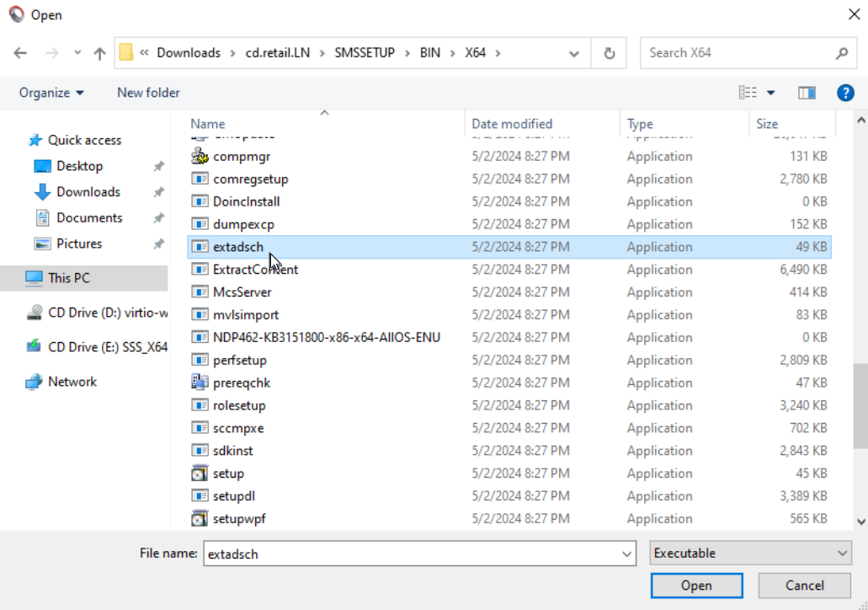Click the setupwpf installer icon
This screenshot has height=610, width=868.
tap(200, 519)
